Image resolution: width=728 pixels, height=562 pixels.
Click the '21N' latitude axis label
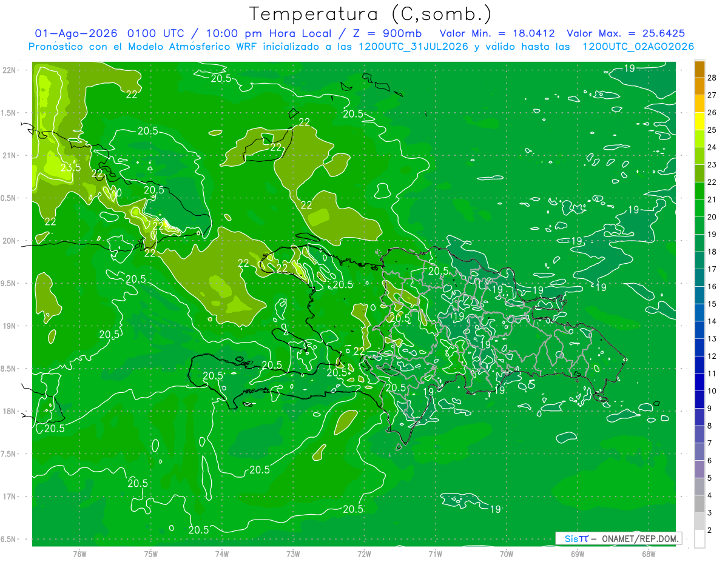coord(9,155)
